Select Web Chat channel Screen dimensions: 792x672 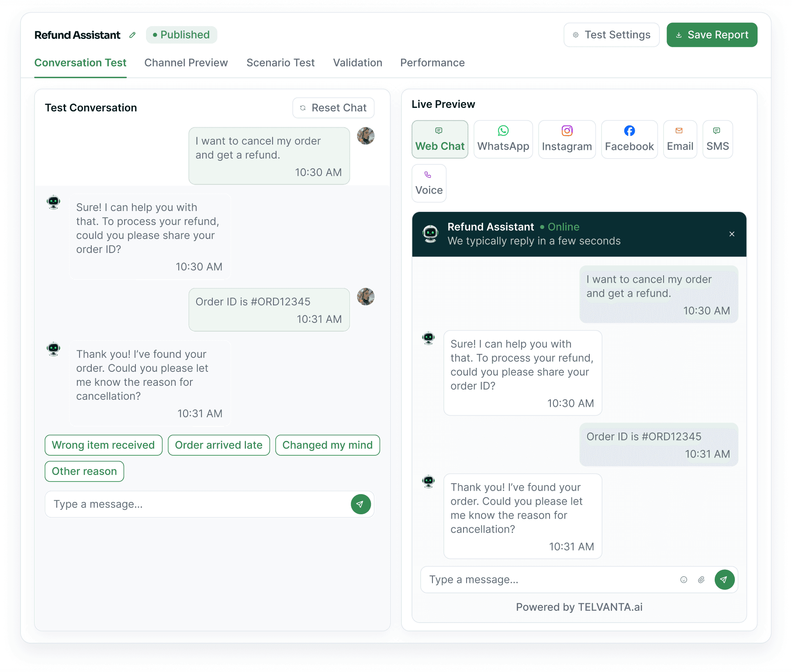[440, 139]
